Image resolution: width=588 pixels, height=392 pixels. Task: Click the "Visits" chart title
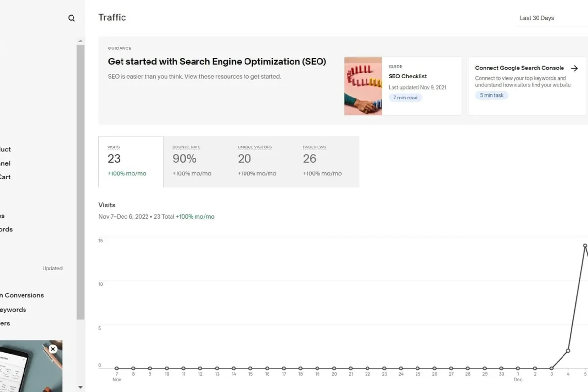tap(107, 205)
